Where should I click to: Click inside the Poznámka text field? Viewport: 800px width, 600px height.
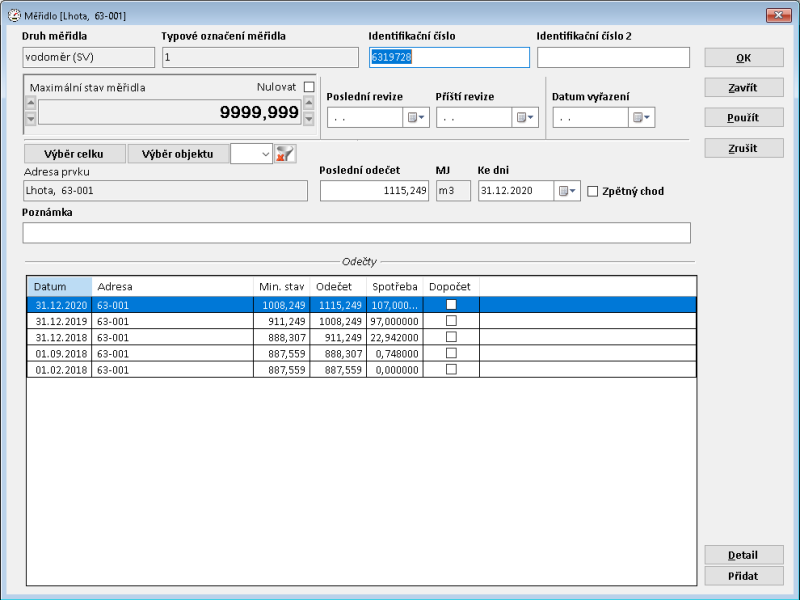350,233
